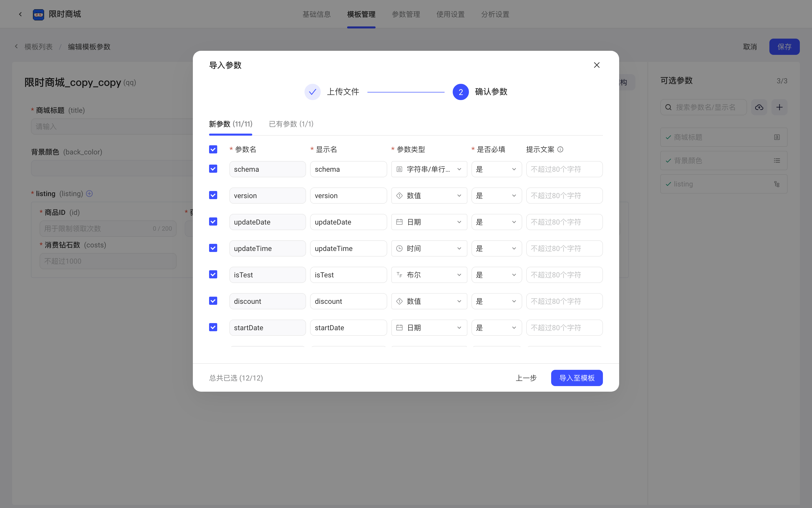
Task: Click the 商品ID input field
Action: point(108,228)
